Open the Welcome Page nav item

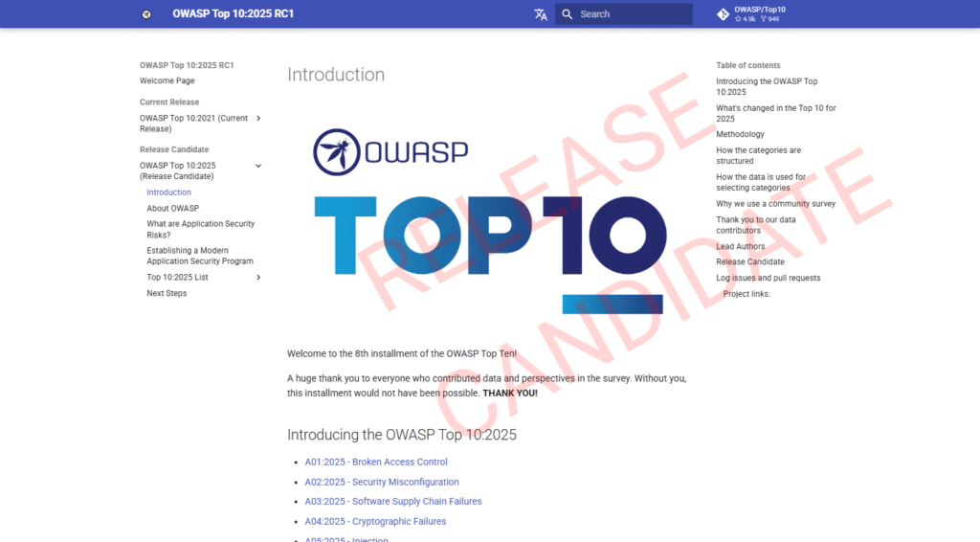coord(167,81)
